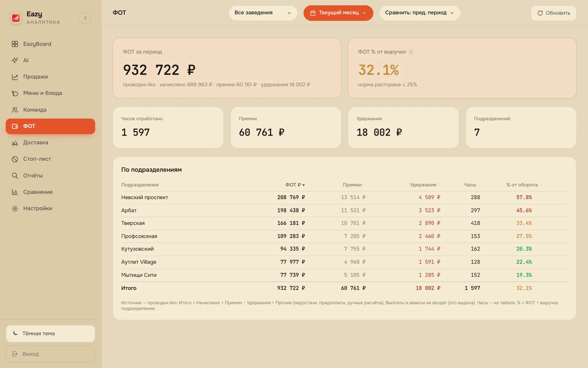588x368 pixels.
Task: Open Настройки page
Action: 50,208
